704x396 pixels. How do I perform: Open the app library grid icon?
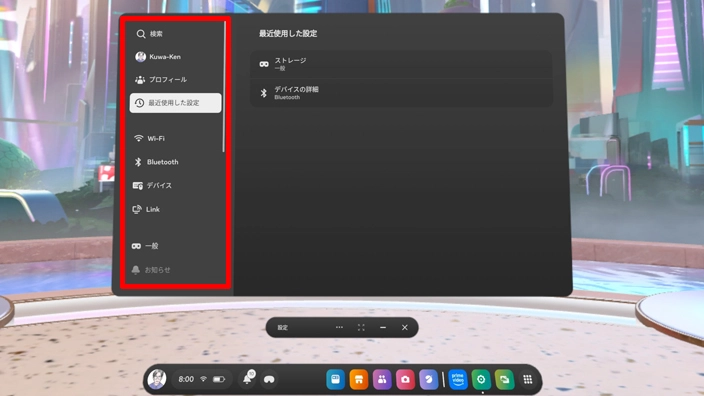pos(528,379)
